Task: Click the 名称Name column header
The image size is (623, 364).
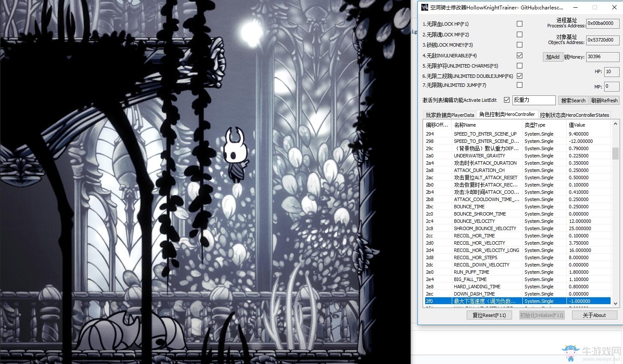Action: click(x=486, y=125)
